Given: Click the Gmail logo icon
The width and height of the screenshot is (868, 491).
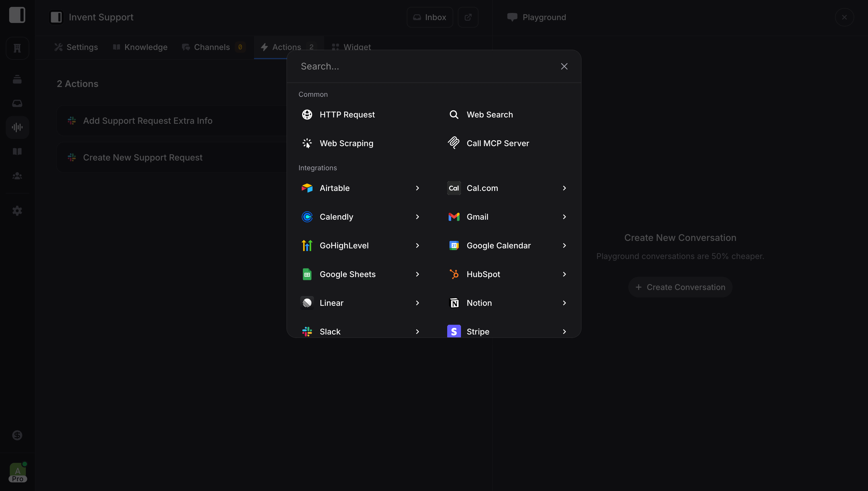Looking at the screenshot, I should coord(454,217).
